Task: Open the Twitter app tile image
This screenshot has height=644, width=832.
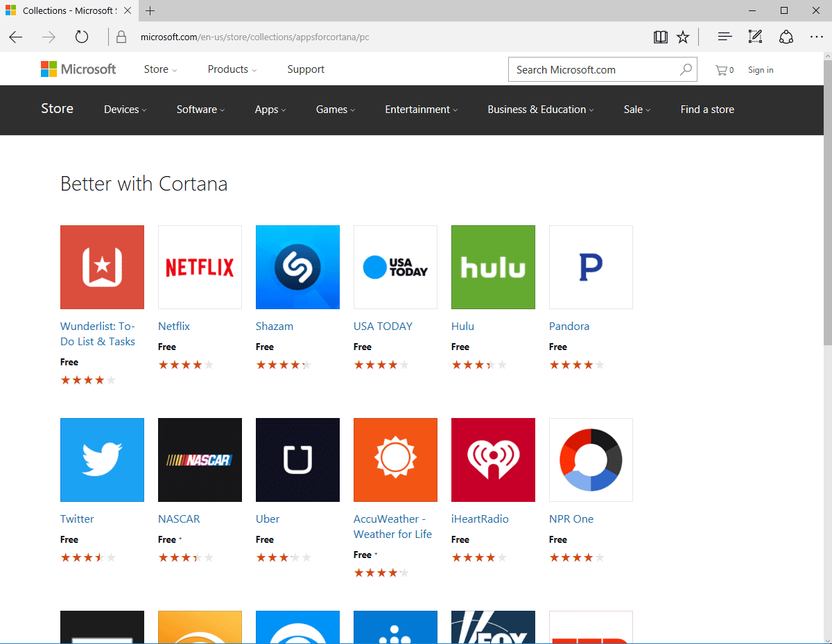Action: click(102, 460)
